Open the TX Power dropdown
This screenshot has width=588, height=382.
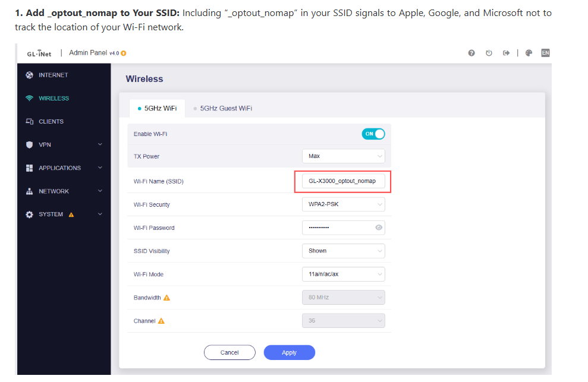(343, 156)
